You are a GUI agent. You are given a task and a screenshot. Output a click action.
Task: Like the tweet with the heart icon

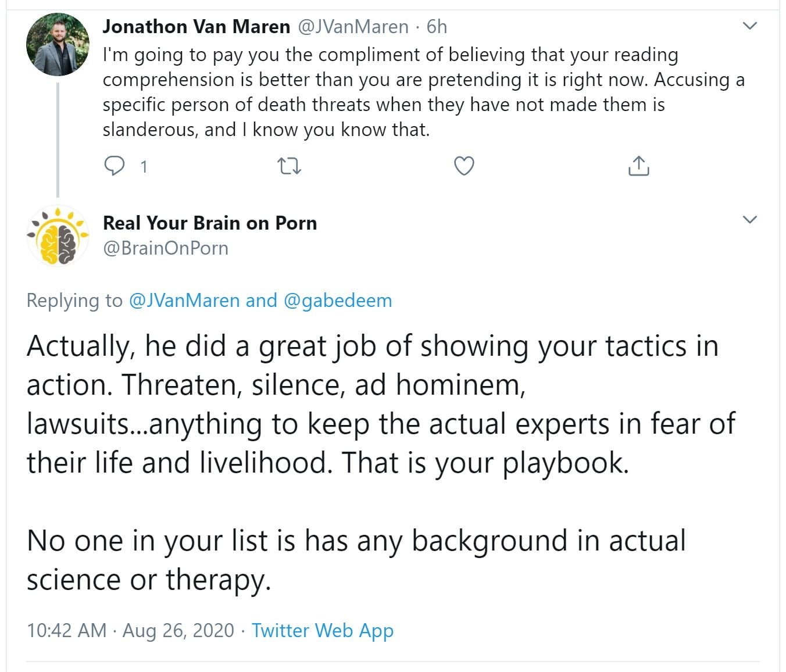463,166
